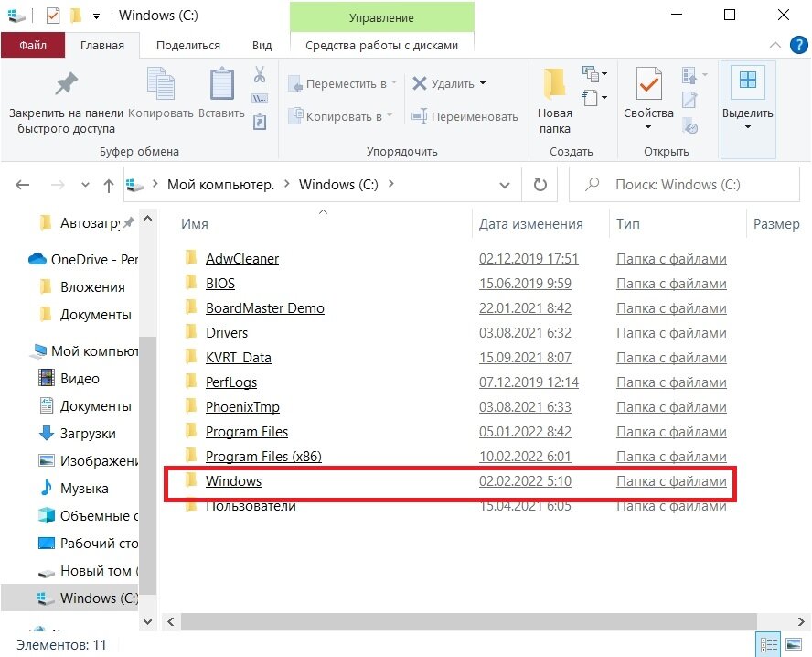Open the Удалить dropdown arrow

click(483, 83)
